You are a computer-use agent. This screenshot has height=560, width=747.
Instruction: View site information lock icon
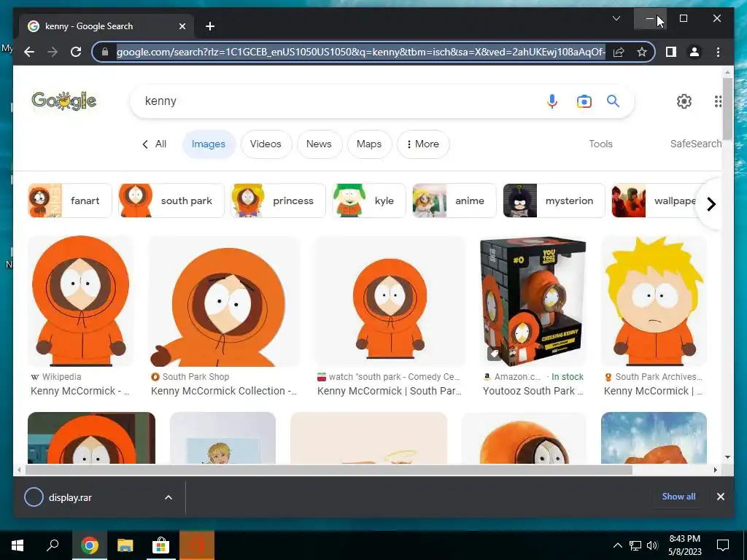(x=105, y=52)
